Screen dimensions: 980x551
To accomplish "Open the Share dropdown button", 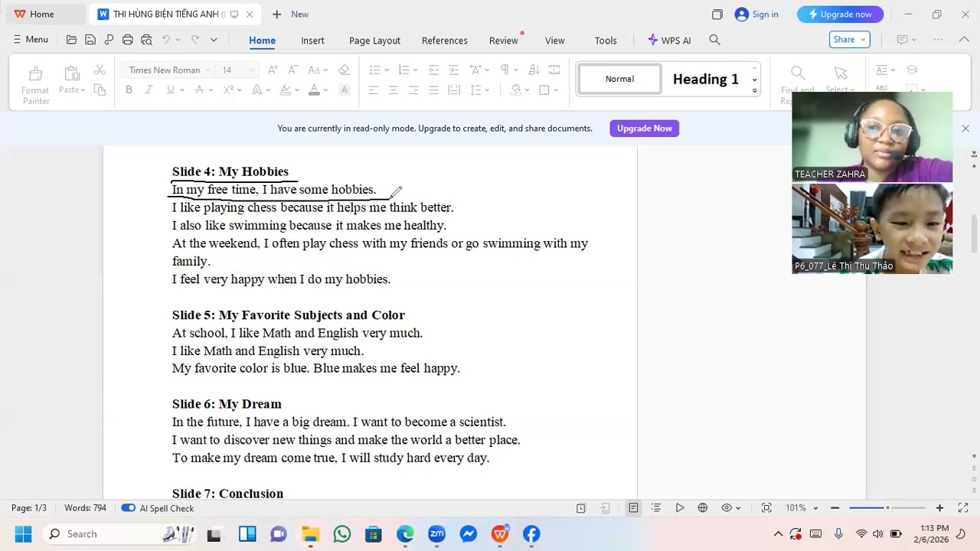I will pos(849,40).
